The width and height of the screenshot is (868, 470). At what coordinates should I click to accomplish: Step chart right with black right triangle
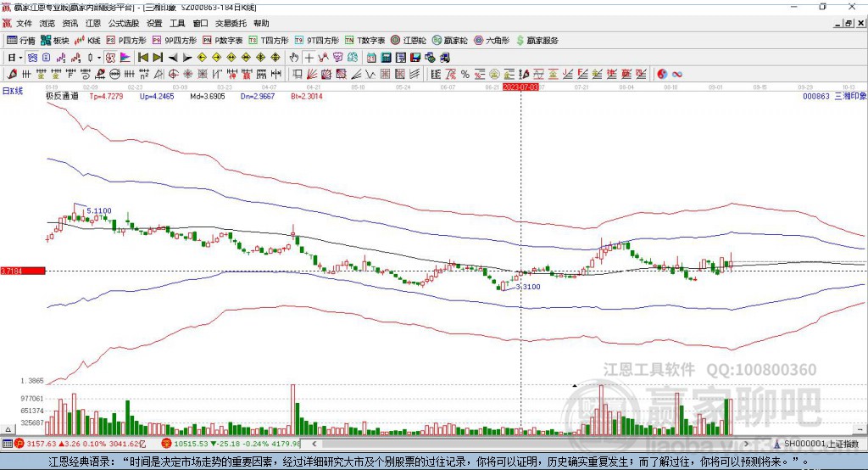coord(187,58)
